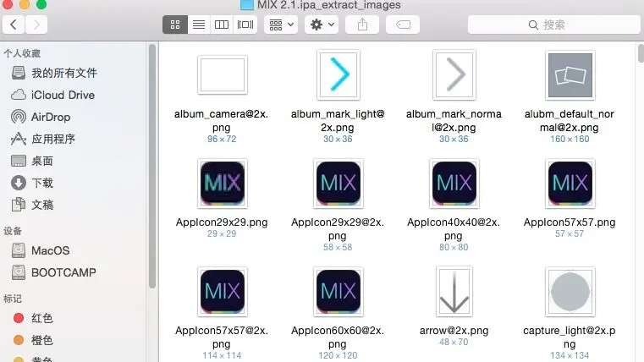The height and width of the screenshot is (362, 644).
Task: Open iCloud Drive in sidebar
Action: point(53,96)
